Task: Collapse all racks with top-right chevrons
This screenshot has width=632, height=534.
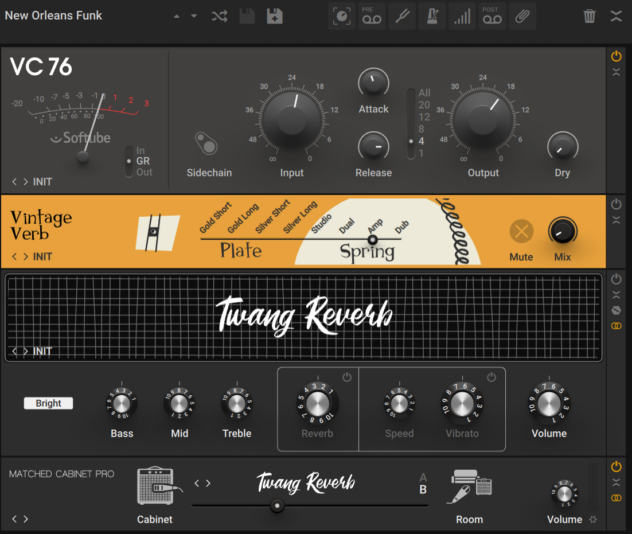Action: (617, 16)
